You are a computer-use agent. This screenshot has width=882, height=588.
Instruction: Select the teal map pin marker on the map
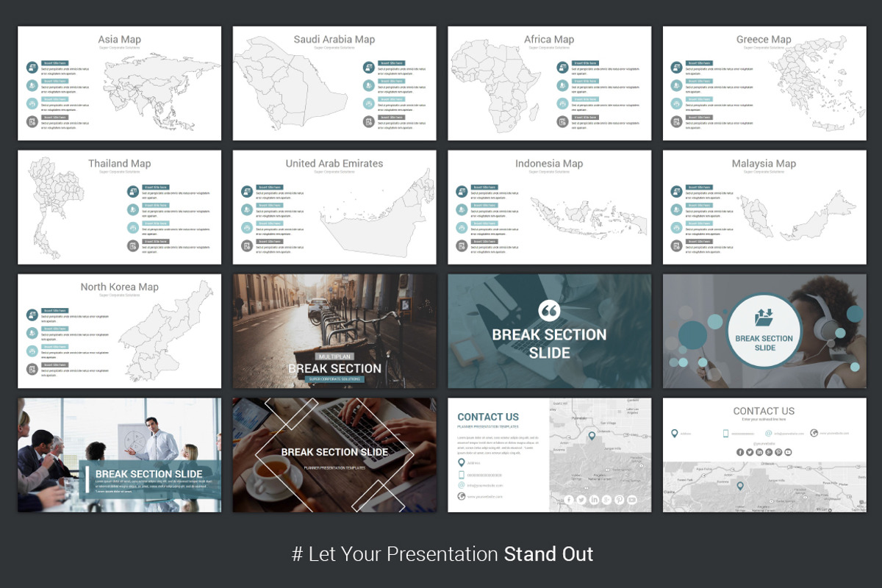click(592, 435)
